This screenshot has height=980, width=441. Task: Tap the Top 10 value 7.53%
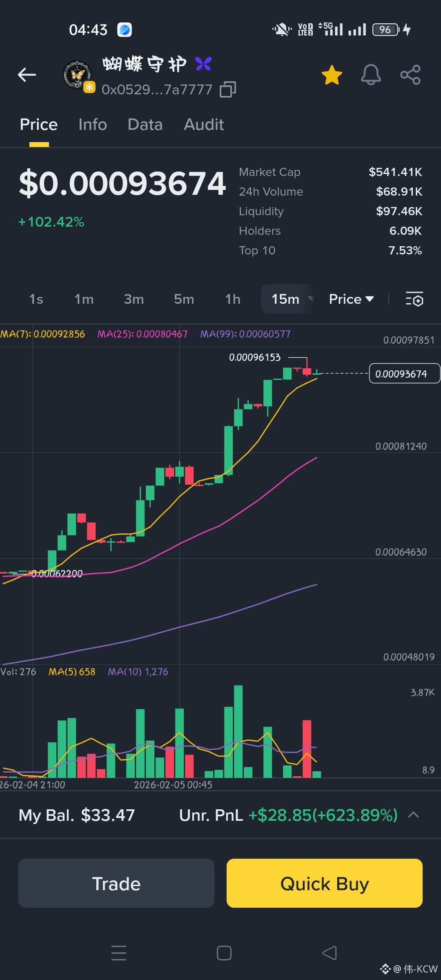click(x=405, y=250)
